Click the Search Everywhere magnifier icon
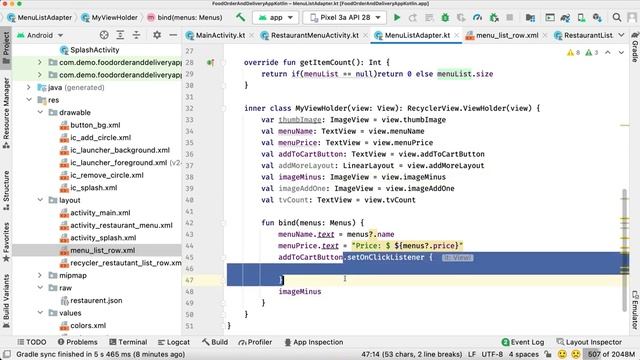 pos(617,18)
